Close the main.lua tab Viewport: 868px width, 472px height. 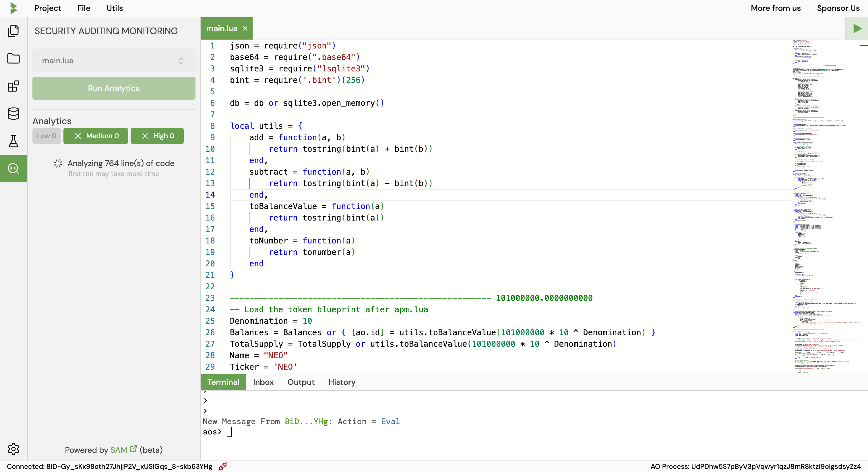(245, 29)
